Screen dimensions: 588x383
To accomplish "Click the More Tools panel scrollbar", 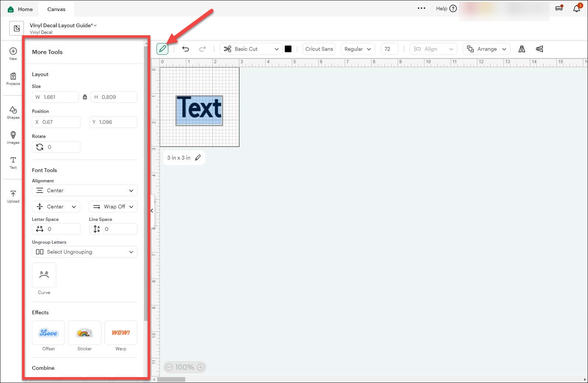I will click(x=146, y=184).
